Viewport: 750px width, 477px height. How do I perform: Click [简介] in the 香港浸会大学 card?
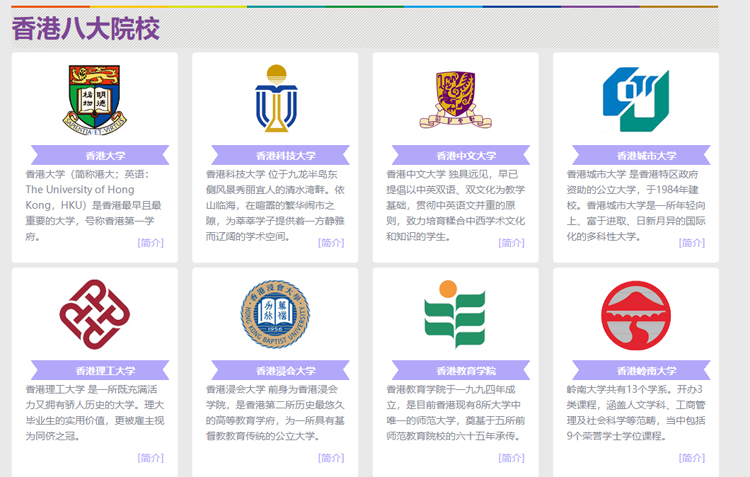[x=331, y=458]
